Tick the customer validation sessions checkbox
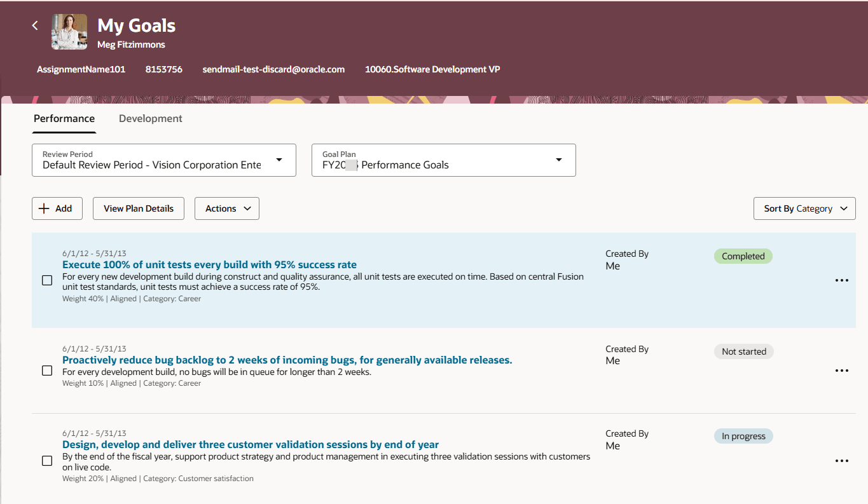The width and height of the screenshot is (868, 504). click(x=47, y=461)
